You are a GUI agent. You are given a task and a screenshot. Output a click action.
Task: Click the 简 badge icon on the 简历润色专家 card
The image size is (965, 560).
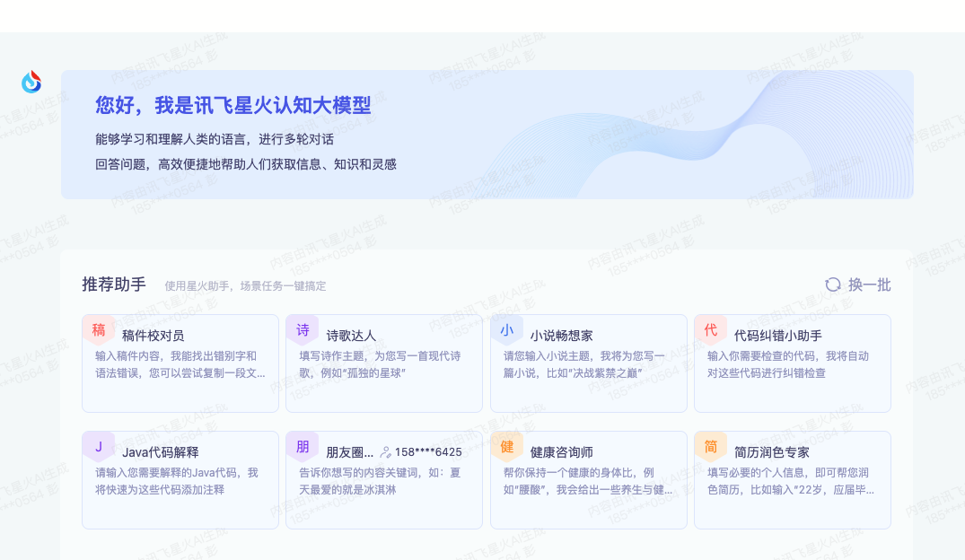click(711, 447)
